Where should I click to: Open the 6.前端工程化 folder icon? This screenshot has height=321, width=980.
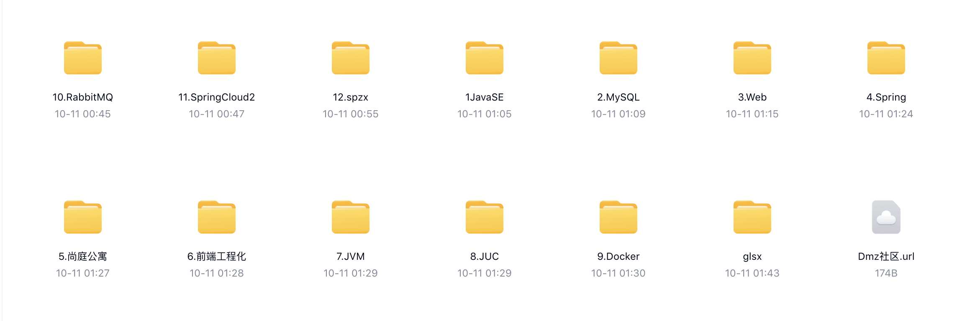click(217, 217)
